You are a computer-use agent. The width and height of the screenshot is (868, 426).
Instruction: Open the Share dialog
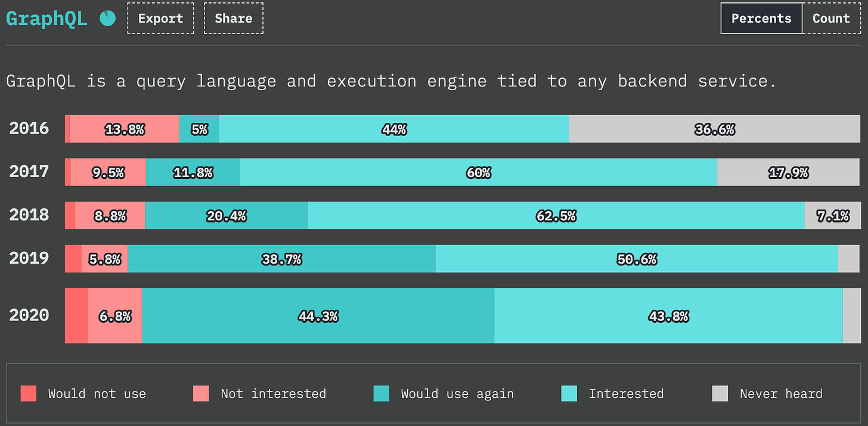point(234,18)
